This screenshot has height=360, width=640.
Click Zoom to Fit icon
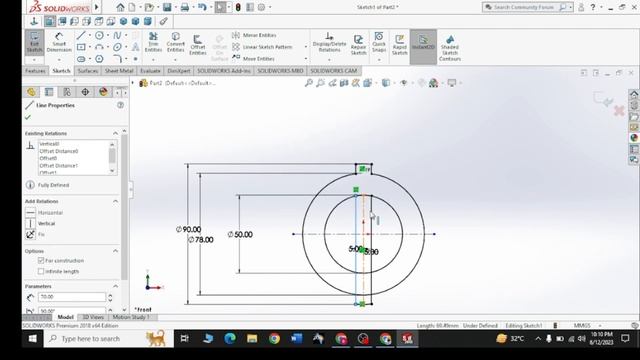[309, 83]
